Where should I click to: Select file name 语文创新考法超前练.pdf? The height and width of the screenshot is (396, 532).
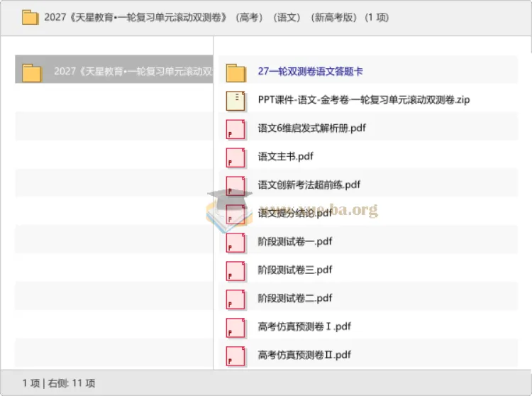(x=309, y=185)
